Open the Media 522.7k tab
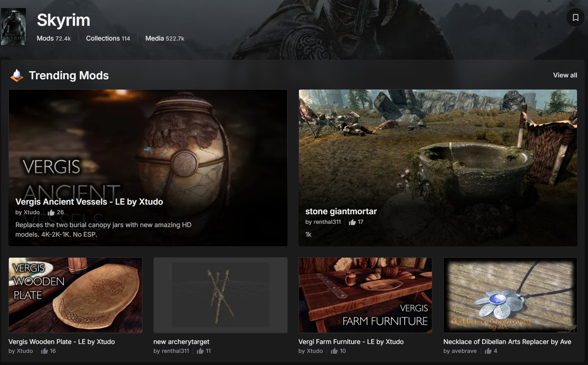588x365 pixels. 165,38
